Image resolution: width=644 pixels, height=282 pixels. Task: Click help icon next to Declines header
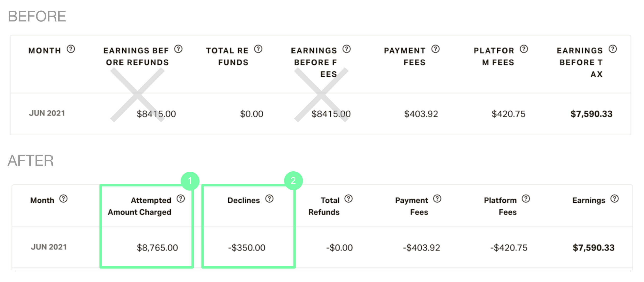click(x=269, y=198)
